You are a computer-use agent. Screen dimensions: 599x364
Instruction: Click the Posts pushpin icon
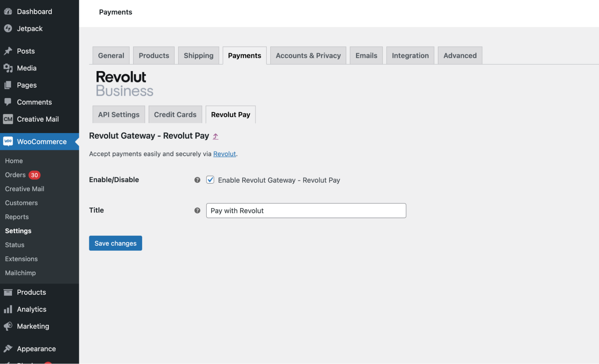(8, 51)
